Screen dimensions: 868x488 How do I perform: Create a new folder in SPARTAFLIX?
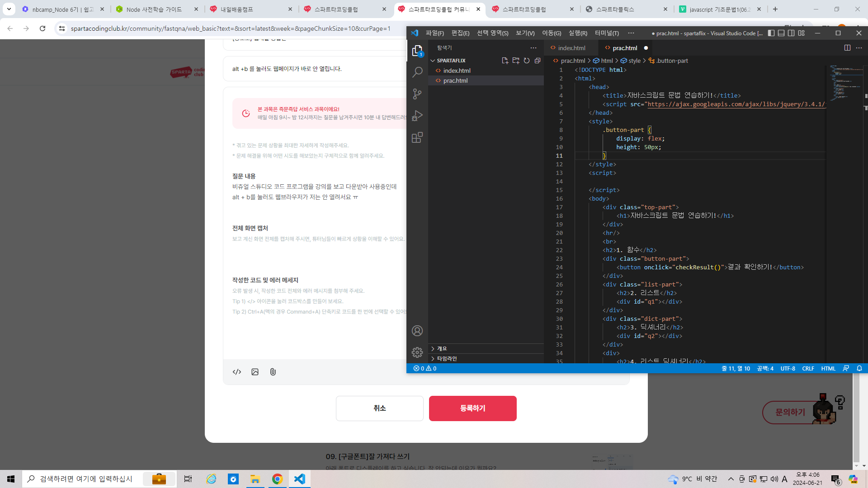[x=516, y=61]
